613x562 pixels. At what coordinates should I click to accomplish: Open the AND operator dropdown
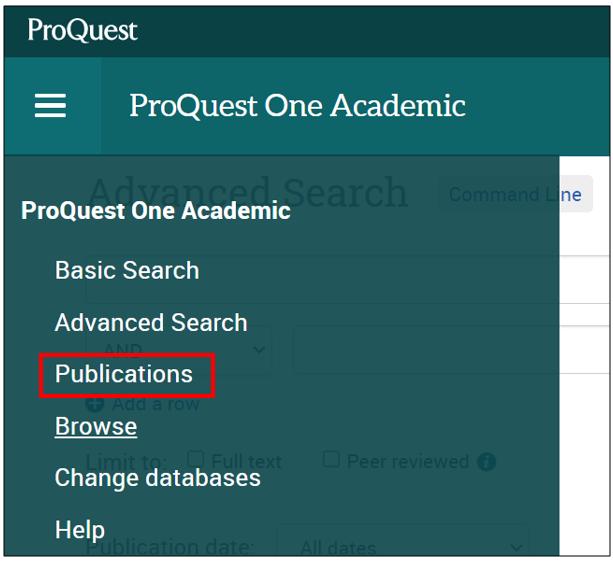click(179, 349)
